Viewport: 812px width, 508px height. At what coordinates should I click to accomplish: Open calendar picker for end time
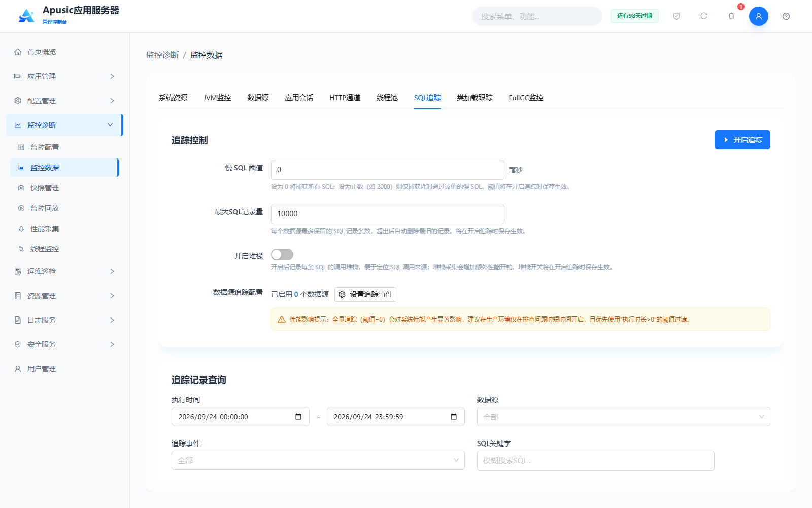[454, 417]
